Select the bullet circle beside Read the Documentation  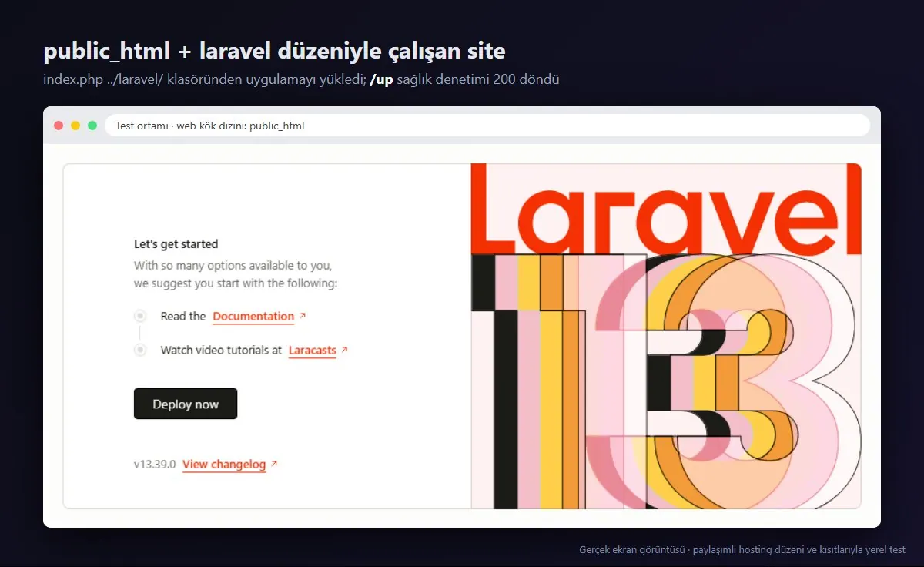point(140,316)
